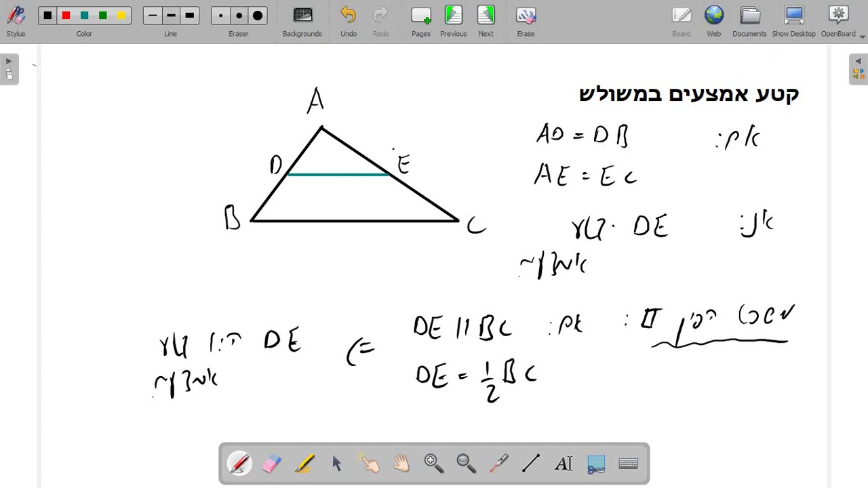Select the capture-region tool
The width and height of the screenshot is (868, 488).
click(596, 464)
